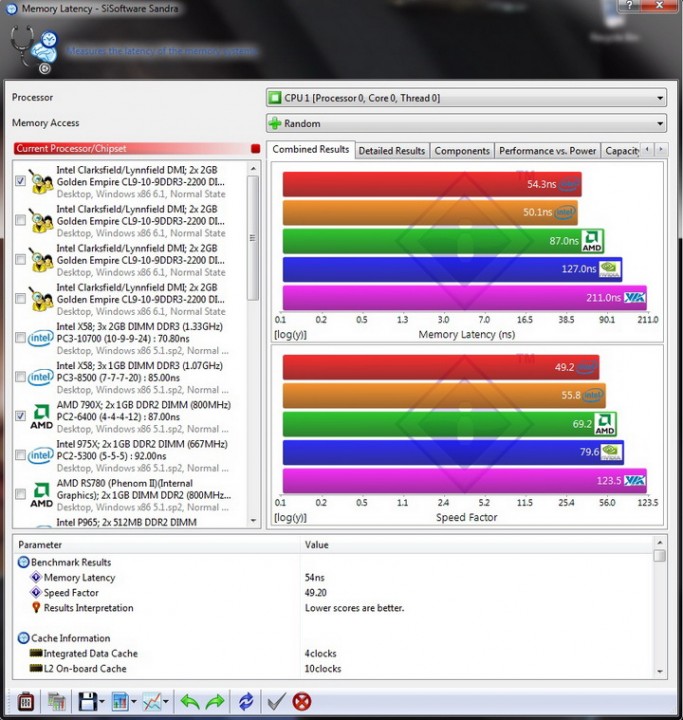
Task: Click parameter table scrollbar down arrow
Action: (660, 671)
